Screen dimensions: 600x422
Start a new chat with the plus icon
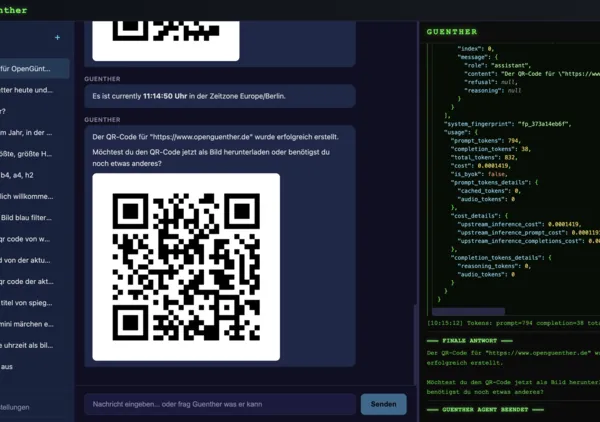click(x=57, y=37)
